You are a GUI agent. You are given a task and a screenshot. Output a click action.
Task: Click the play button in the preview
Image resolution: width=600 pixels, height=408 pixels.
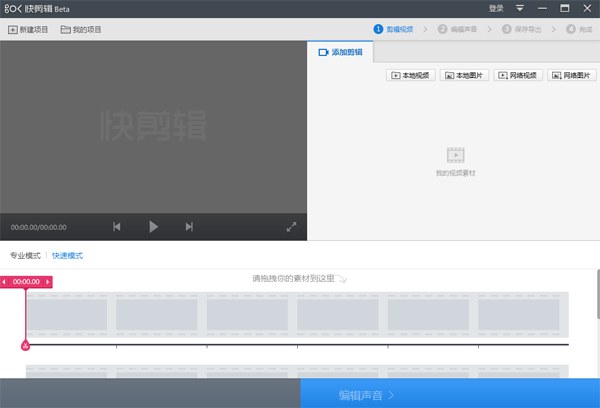click(x=153, y=227)
